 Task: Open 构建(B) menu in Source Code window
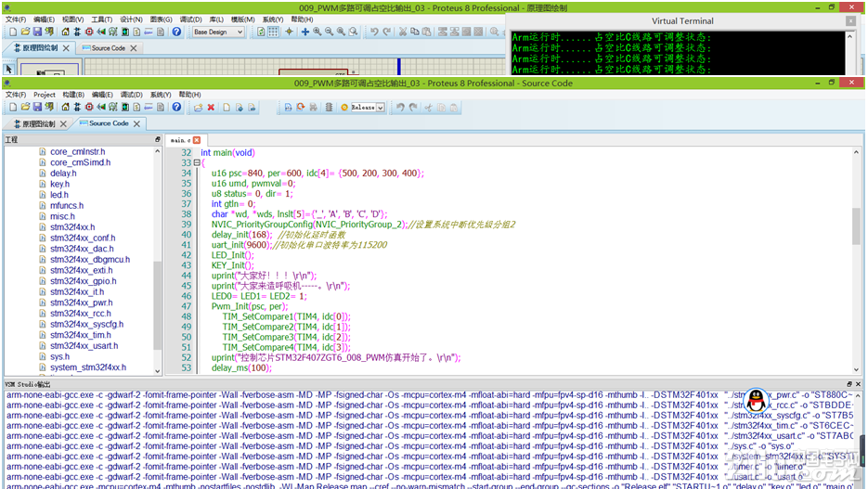(73, 95)
